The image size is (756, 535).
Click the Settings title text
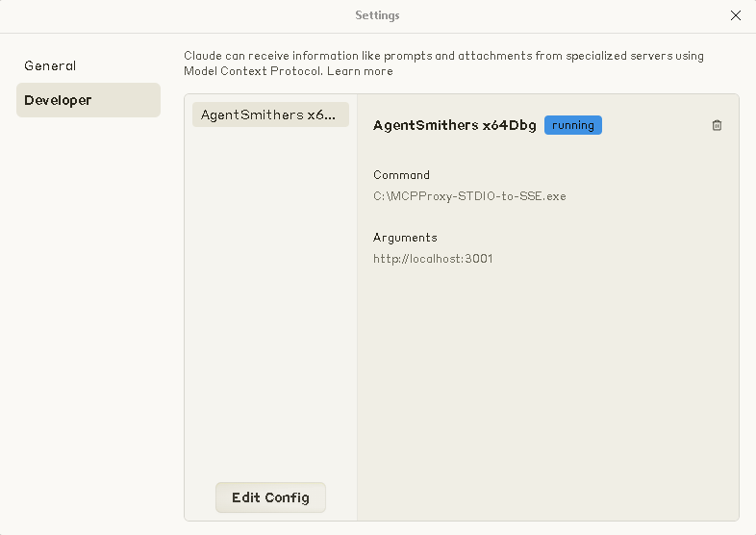[377, 15]
